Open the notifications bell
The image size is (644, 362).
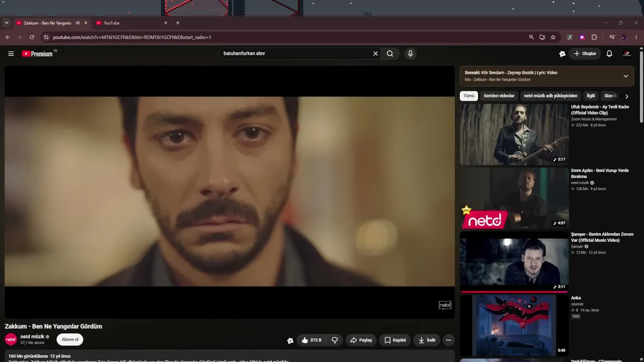tap(609, 54)
